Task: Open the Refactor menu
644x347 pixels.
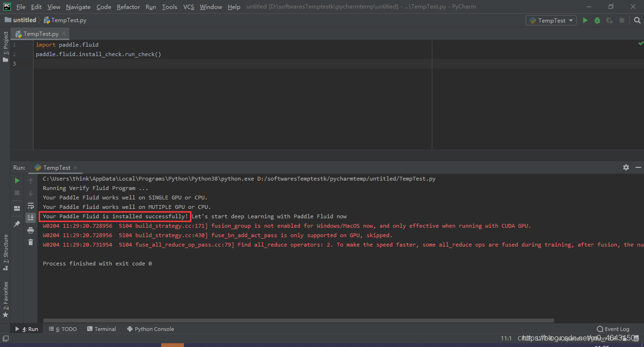Action: (128, 7)
